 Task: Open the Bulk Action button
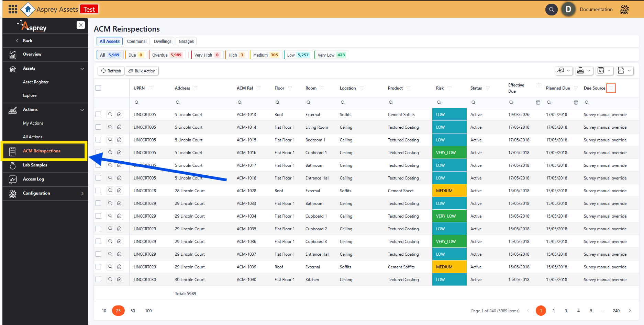pyautogui.click(x=142, y=71)
